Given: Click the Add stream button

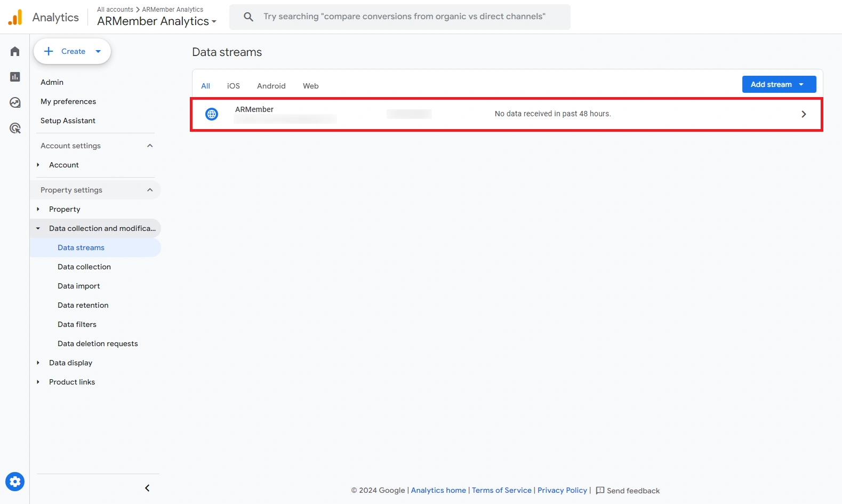Looking at the screenshot, I should (779, 84).
